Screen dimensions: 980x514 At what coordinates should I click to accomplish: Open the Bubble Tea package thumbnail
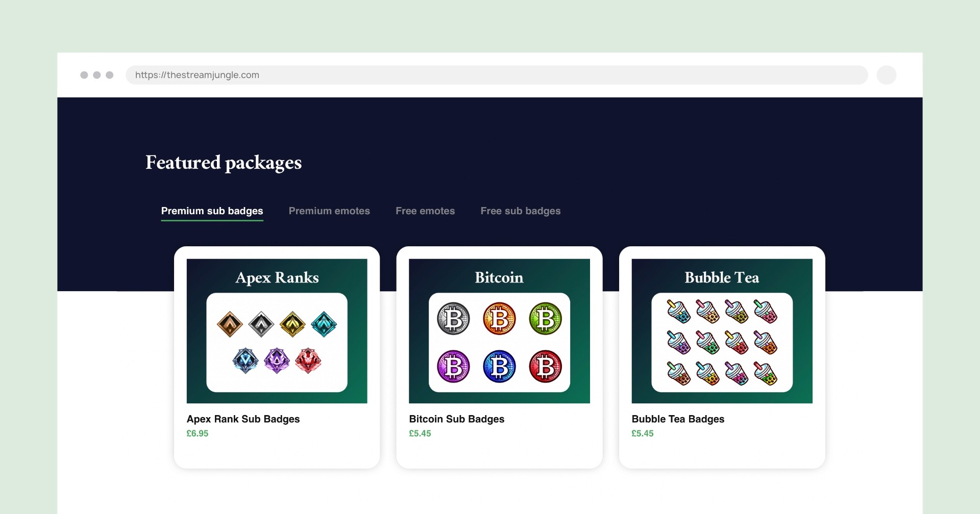coord(722,331)
